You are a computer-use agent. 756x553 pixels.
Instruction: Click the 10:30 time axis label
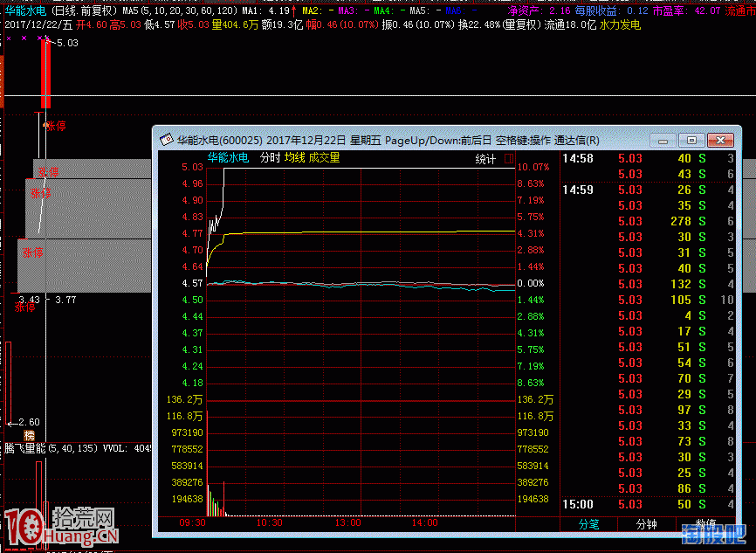click(x=270, y=522)
